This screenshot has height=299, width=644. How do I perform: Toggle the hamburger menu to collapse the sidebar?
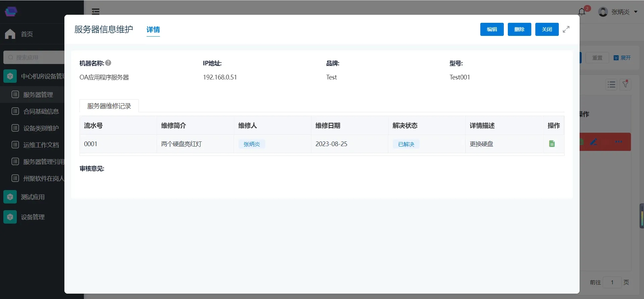click(x=96, y=12)
